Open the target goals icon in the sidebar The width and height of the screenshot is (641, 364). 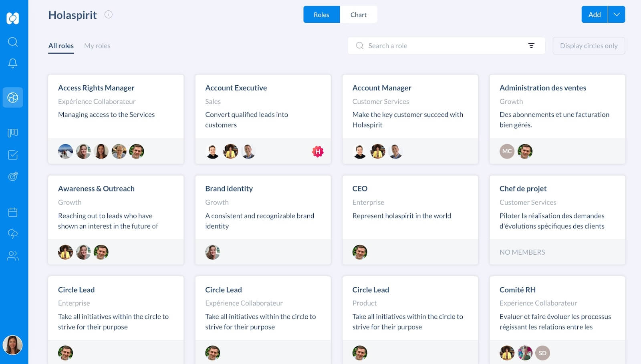13,176
